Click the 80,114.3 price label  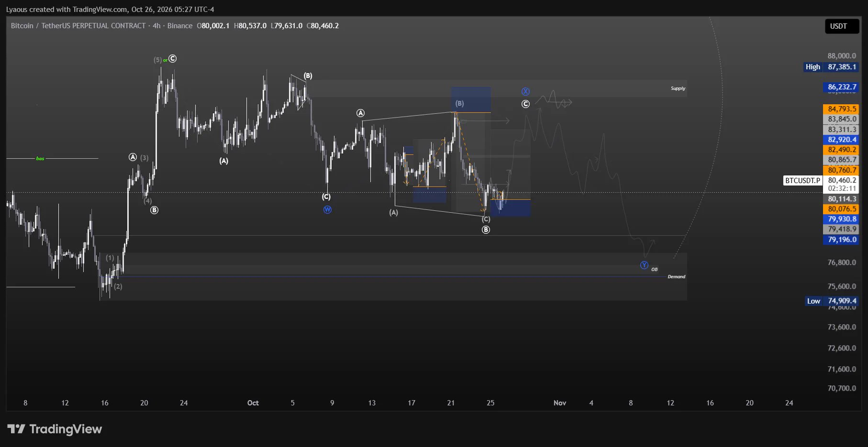(x=842, y=199)
